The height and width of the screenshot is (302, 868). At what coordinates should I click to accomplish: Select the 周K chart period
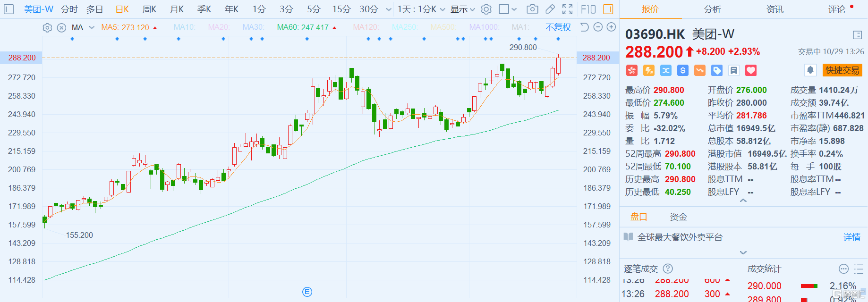coord(150,9)
